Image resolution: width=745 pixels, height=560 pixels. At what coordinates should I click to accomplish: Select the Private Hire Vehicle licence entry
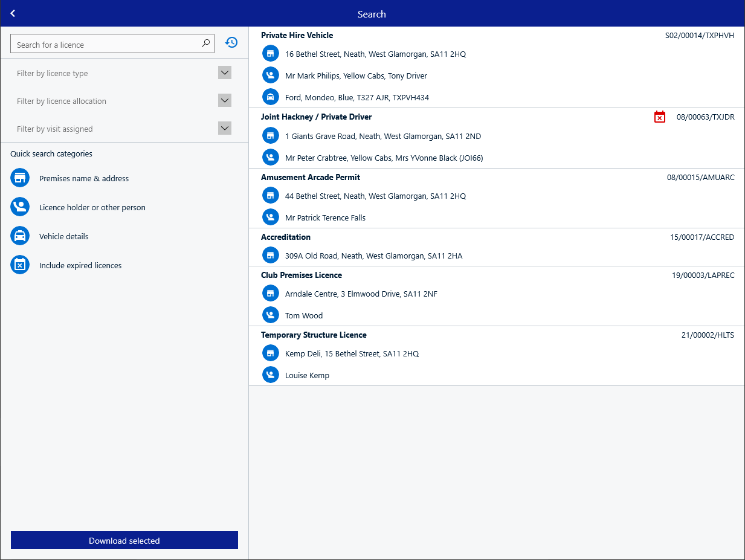497,67
